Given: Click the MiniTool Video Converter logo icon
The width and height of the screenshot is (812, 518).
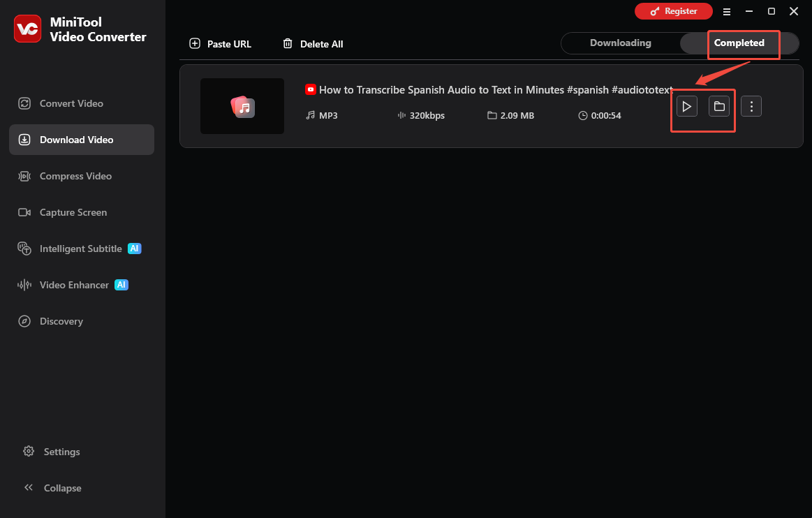Looking at the screenshot, I should click(x=27, y=29).
